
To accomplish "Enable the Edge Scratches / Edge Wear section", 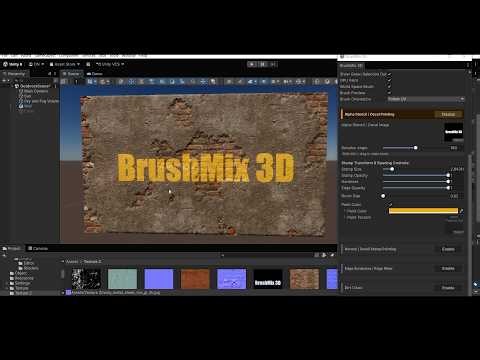I will 448,268.
